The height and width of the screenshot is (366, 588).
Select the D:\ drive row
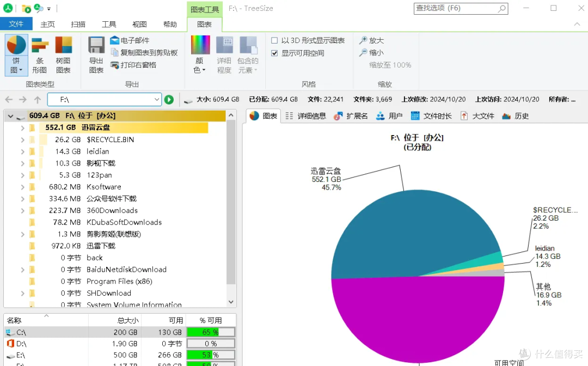pos(120,344)
